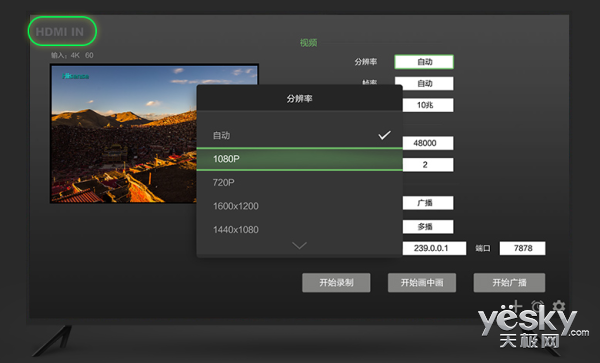Screen dimensions: 600x363
Task: Open the sample rate field showing 48000
Action: click(x=428, y=143)
